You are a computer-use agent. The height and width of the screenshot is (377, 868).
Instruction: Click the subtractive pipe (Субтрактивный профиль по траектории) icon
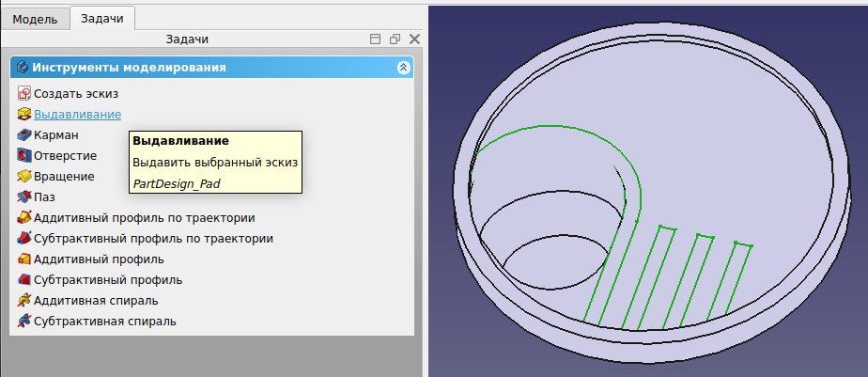(23, 239)
